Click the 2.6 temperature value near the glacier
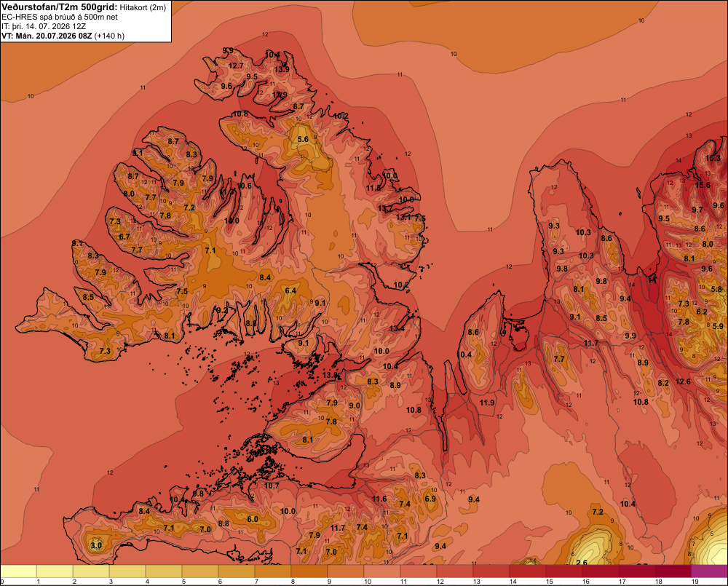The height and width of the screenshot is (586, 728). click(x=581, y=562)
